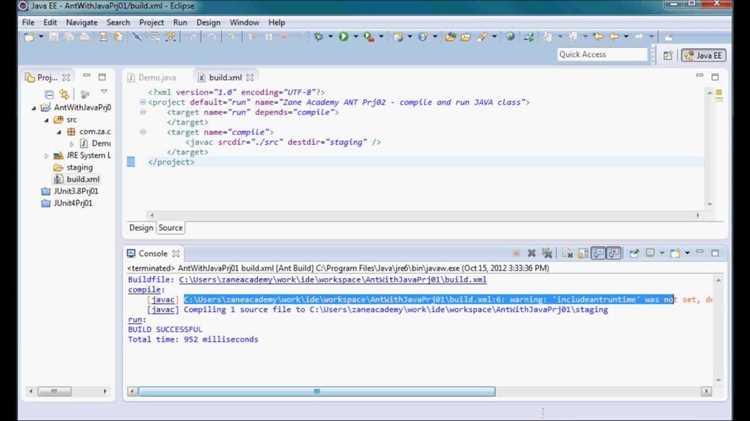Minimize the Project Explorer view
This screenshot has width=750, height=421.
pyautogui.click(x=87, y=76)
